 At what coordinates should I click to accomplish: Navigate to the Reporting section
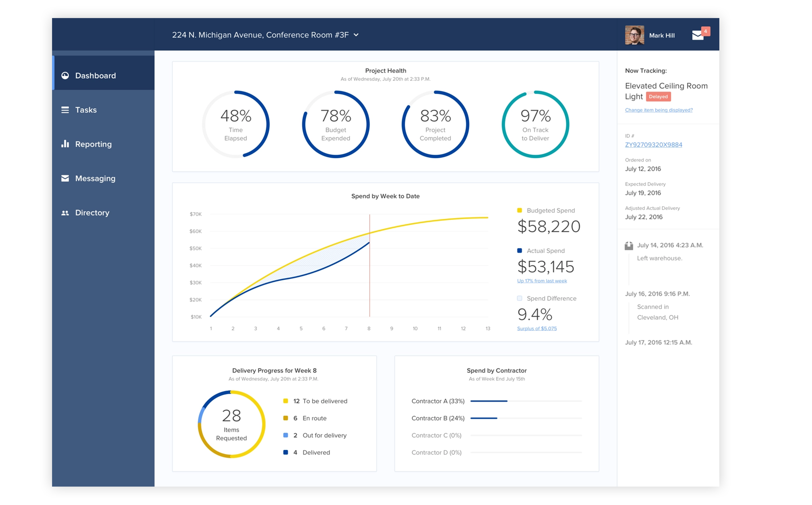pos(93,144)
